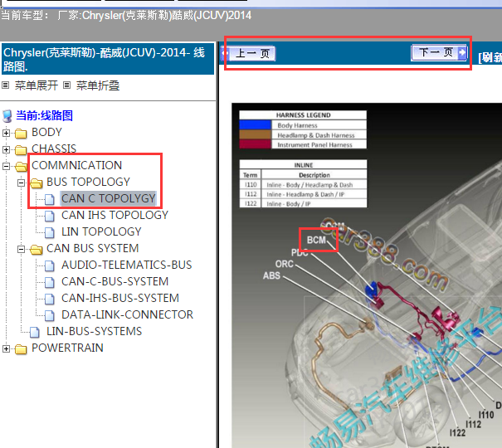Viewport: 502px width, 448px height.
Task: Click the BODY folder icon
Action: coord(21,133)
